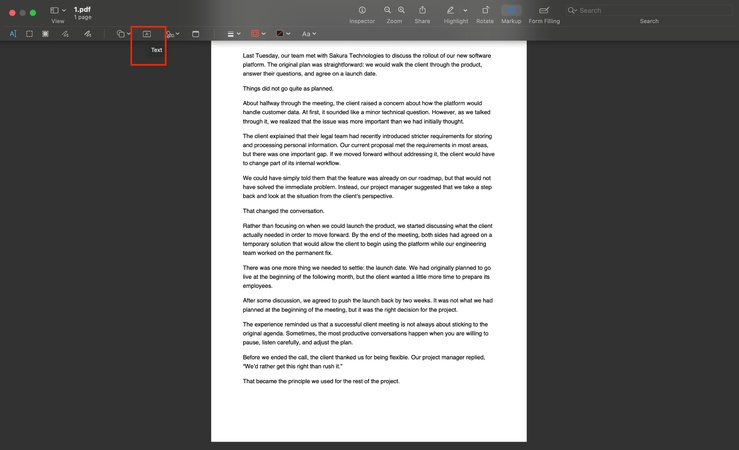This screenshot has width=739, height=450.
Task: Toggle the Markup toolbar
Action: pos(511,10)
